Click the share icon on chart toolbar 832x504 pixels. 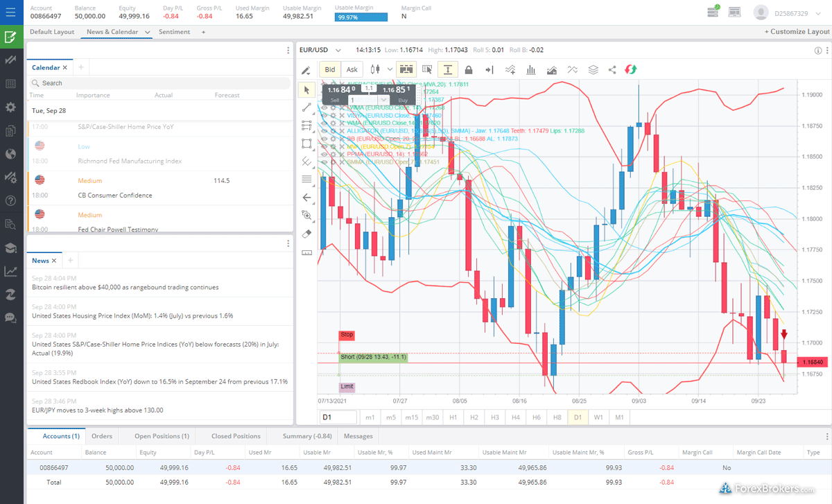[612, 69]
